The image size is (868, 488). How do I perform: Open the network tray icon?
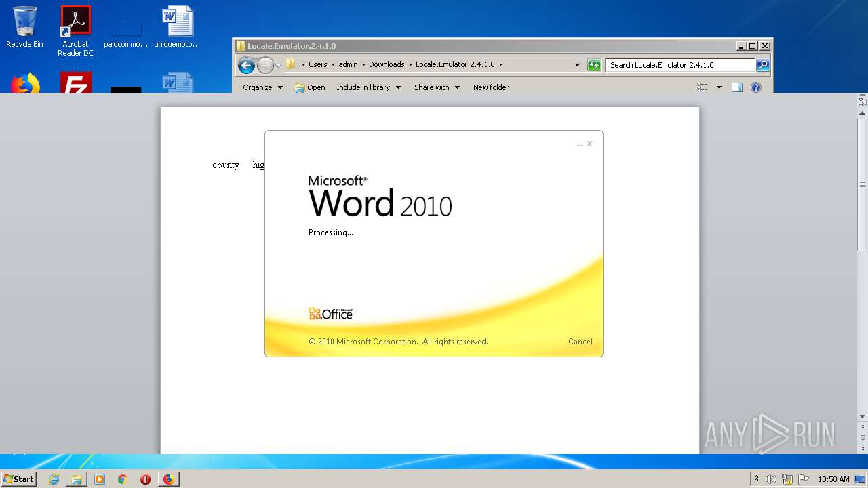coord(787,479)
